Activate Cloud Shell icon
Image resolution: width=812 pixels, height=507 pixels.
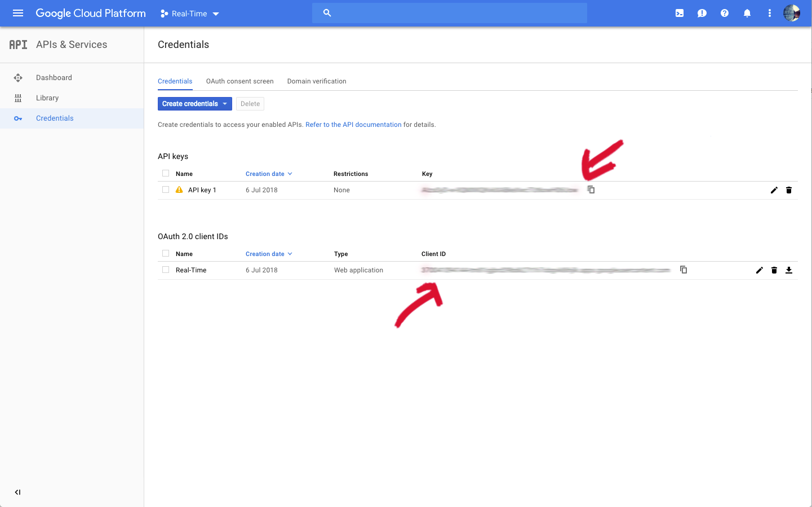coord(680,13)
